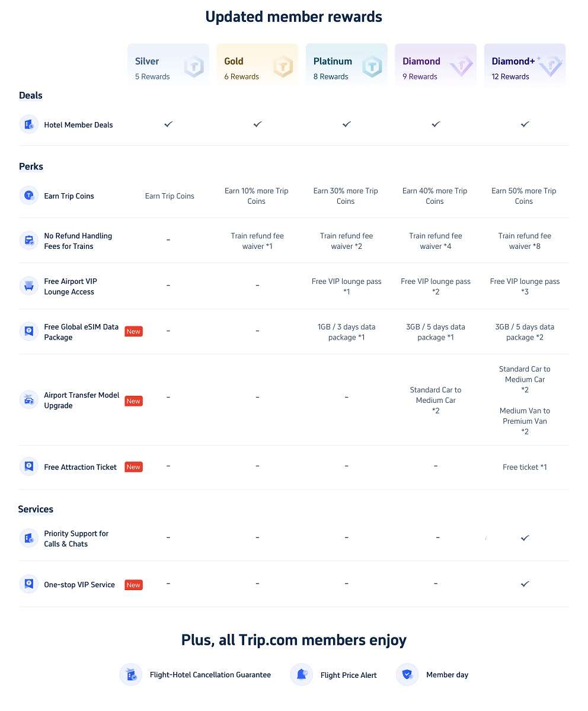This screenshot has width=588, height=711.
Task: Click the Hotel Member Deals icon
Action: [28, 124]
